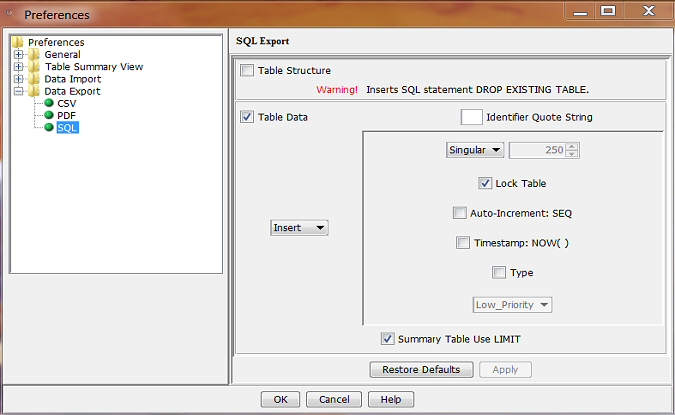Click the Data Import folder icon

(34, 79)
